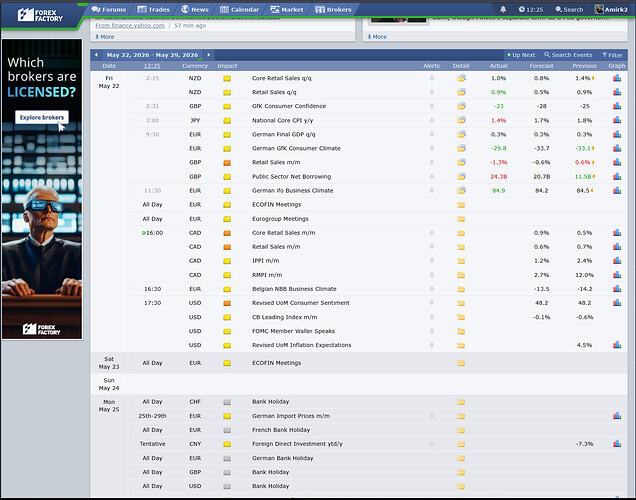This screenshot has width=636, height=500.
Task: Select the FOMC Member Waller Speaks event
Action: tap(293, 331)
